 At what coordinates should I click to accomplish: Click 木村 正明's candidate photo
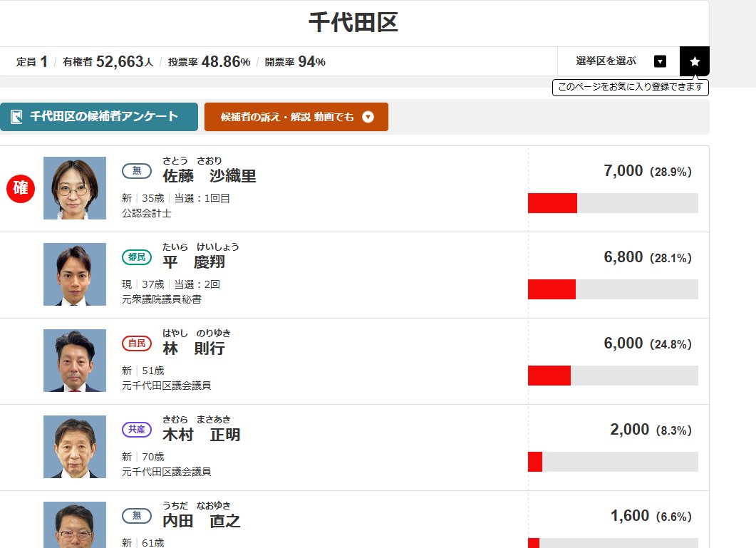tap(75, 447)
